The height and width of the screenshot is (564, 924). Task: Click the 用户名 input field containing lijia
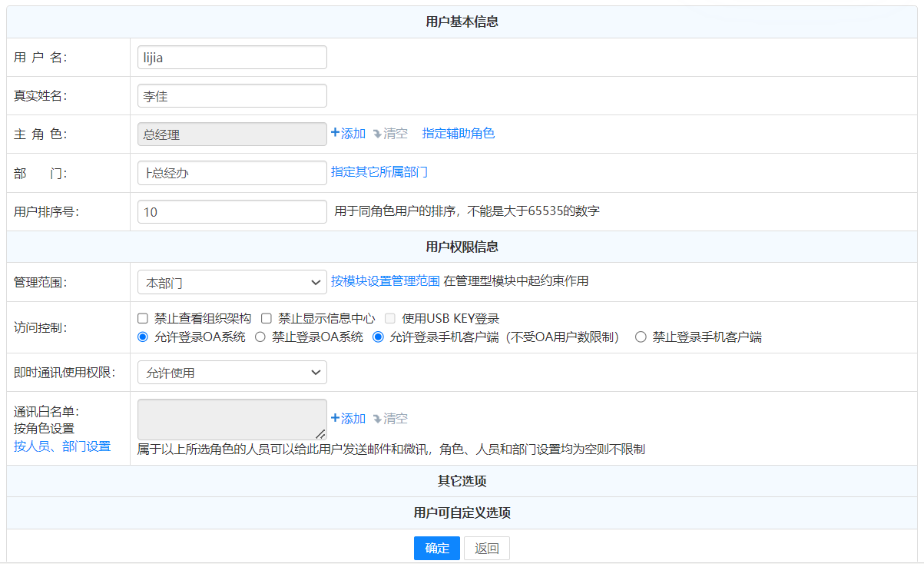coord(232,58)
